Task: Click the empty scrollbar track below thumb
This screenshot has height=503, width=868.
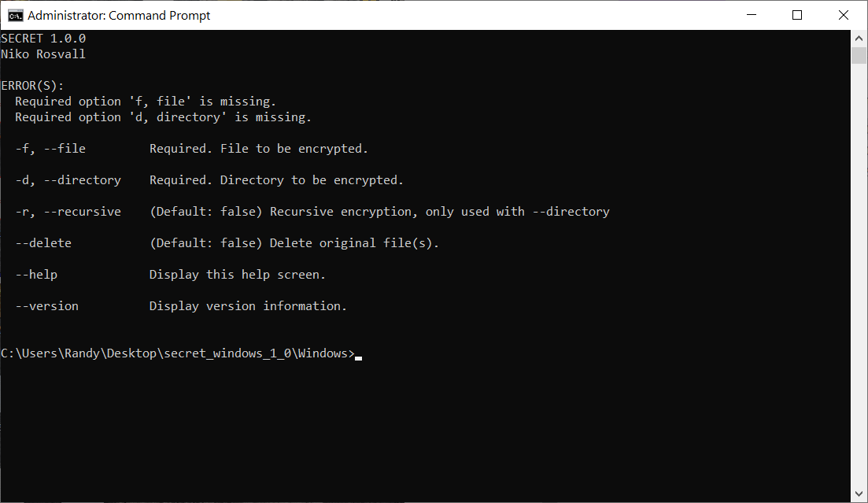Action: pos(859,274)
